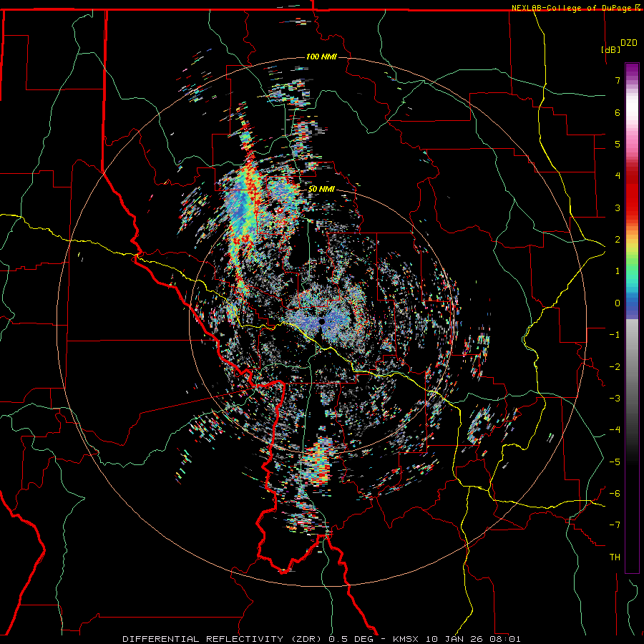Click the -1 value on scale
This screenshot has width=644, height=644.
[x=615, y=335]
